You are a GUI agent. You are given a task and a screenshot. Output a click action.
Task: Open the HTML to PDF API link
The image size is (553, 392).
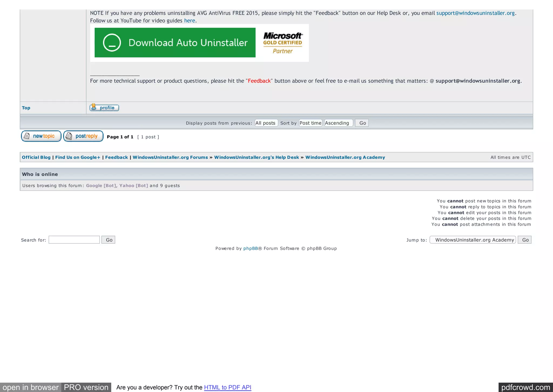227,387
